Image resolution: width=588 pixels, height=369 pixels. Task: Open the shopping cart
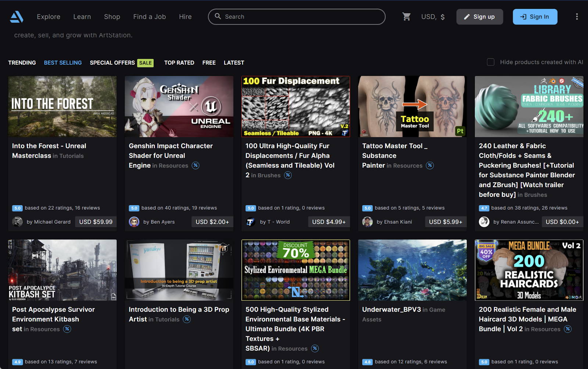pyautogui.click(x=406, y=17)
